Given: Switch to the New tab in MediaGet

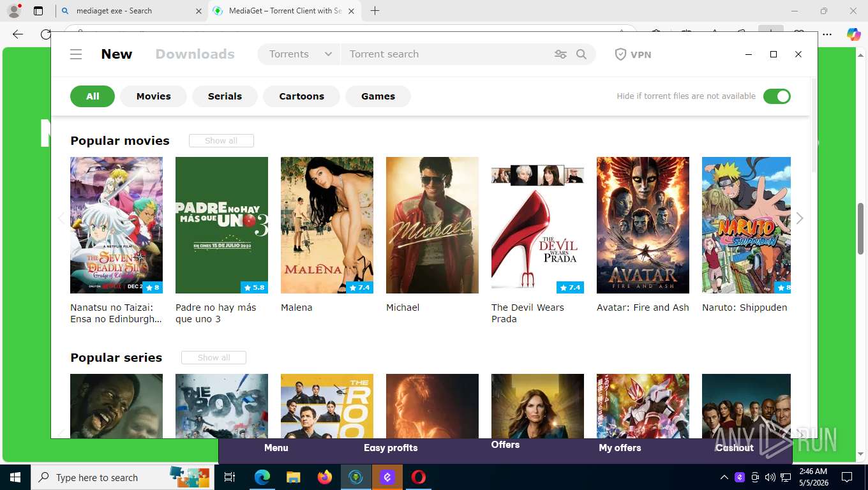Looking at the screenshot, I should 117,54.
